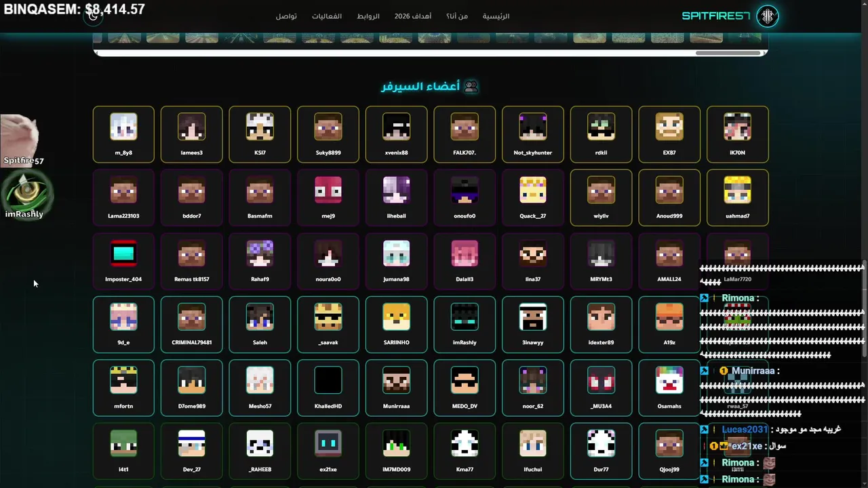Click IK70N member avatar
This screenshot has width=868, height=488.
(737, 127)
